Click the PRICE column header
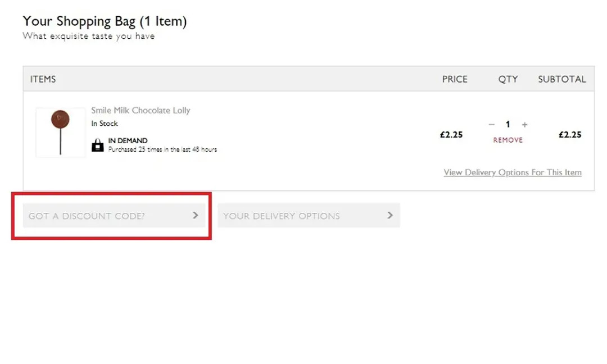This screenshot has width=607, height=364. 455,79
